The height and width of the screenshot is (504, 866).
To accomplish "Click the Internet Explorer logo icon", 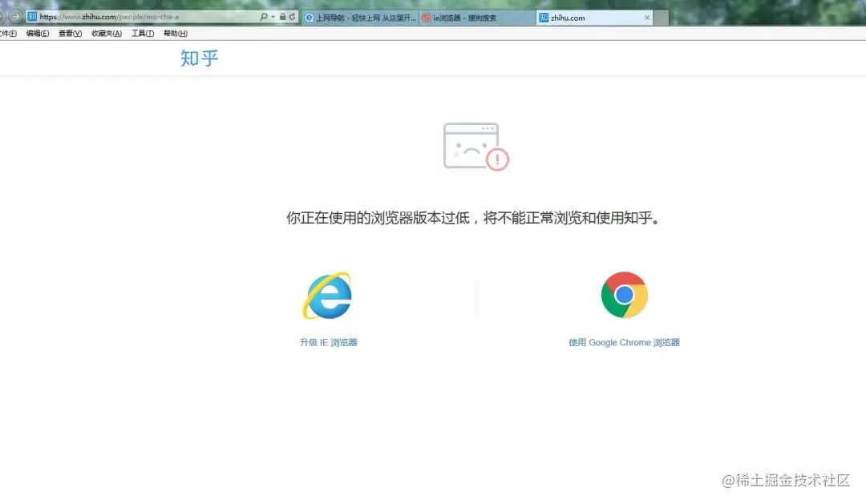I will point(327,296).
